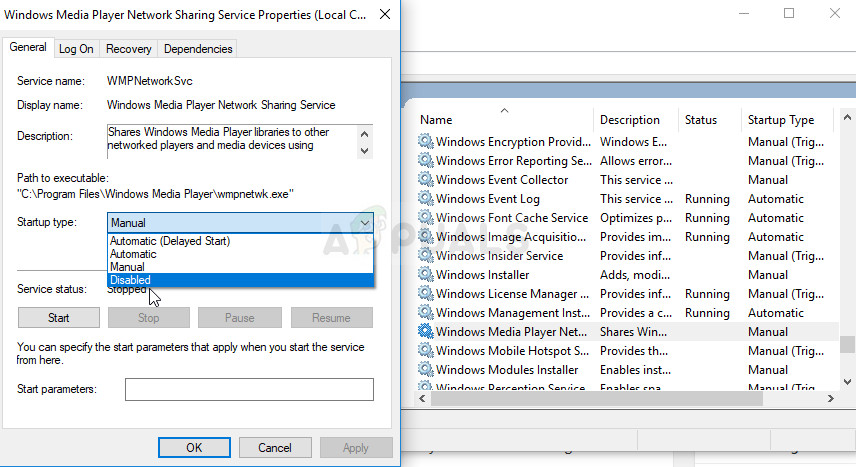Click Windows Mobile Hotspot Service gear icon
The width and height of the screenshot is (856, 467).
tap(426, 351)
